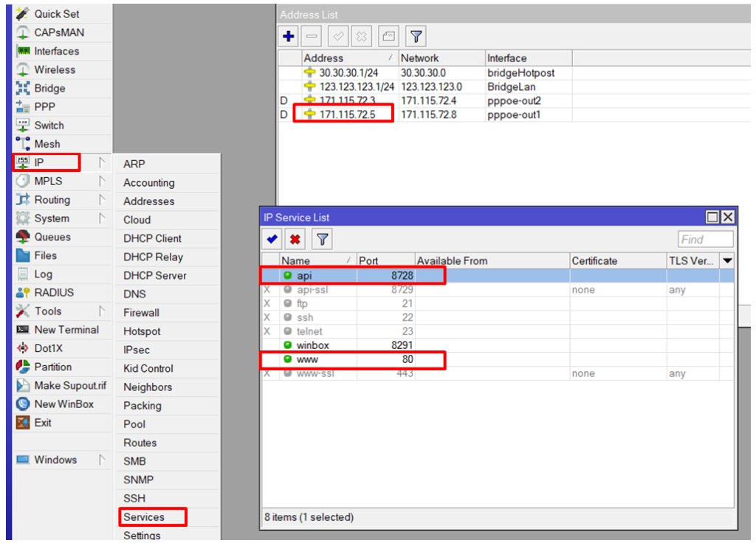Open the Wireless menu item

click(55, 69)
